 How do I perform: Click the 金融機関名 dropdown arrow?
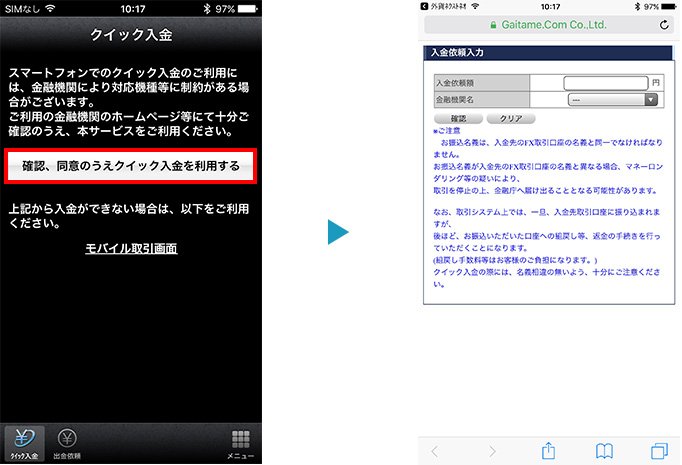651,100
